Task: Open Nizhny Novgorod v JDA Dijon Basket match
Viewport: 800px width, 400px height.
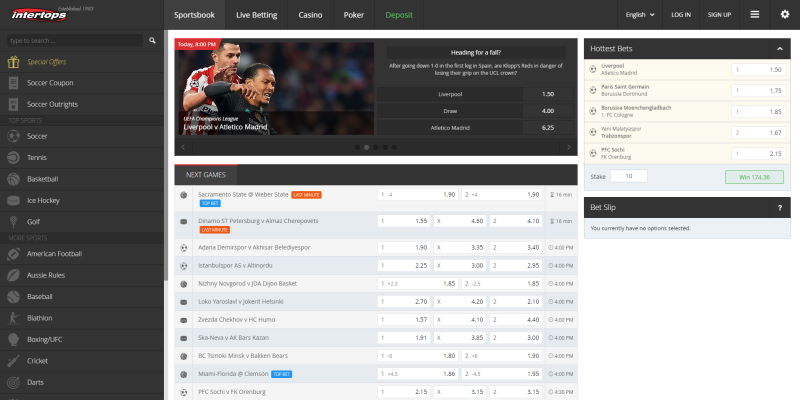Action: click(x=247, y=284)
